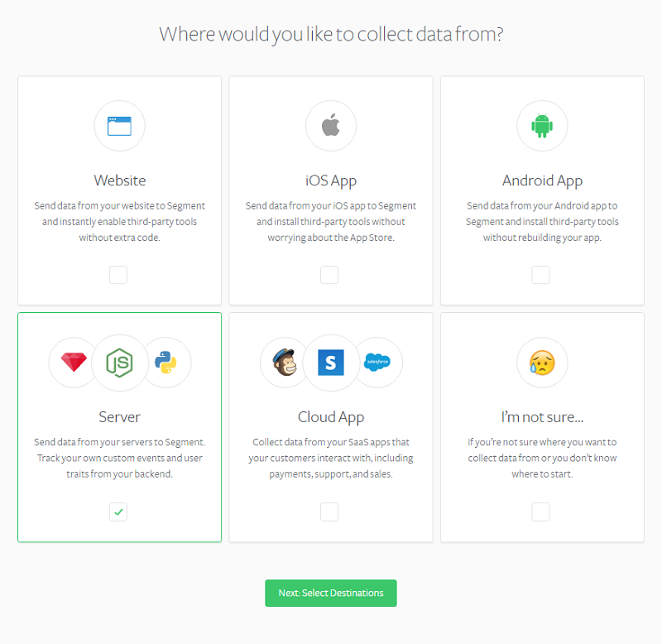Click the Node.js hexagon icon
The height and width of the screenshot is (644, 662).
coord(119,363)
